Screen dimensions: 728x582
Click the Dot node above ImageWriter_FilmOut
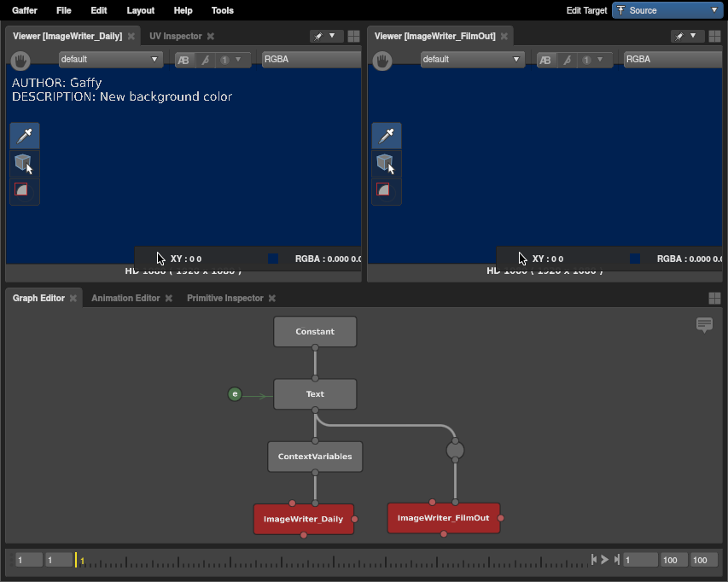tap(456, 449)
